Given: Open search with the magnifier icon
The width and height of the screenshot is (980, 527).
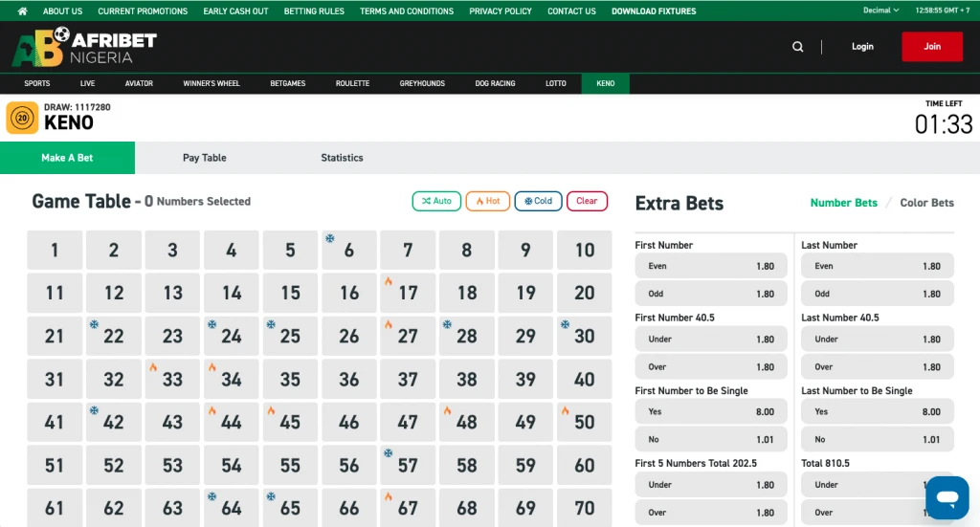Looking at the screenshot, I should pos(798,47).
